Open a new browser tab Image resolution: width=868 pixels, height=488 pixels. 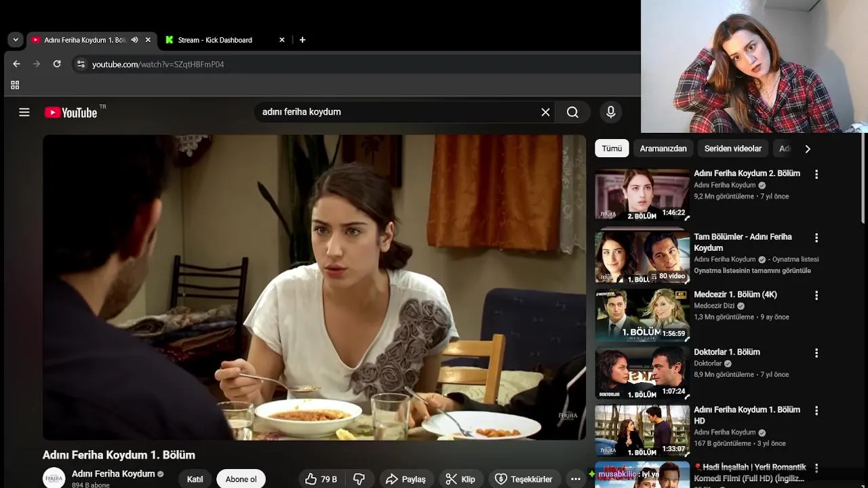[x=302, y=40]
